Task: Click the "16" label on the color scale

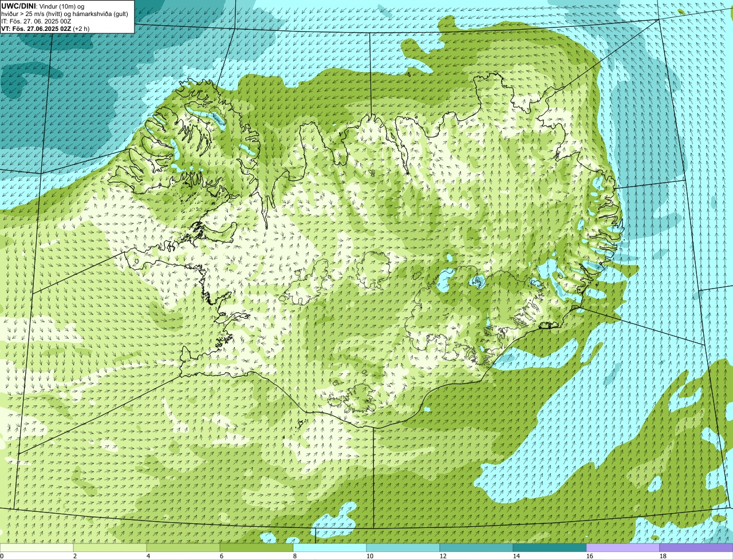Action: click(590, 556)
